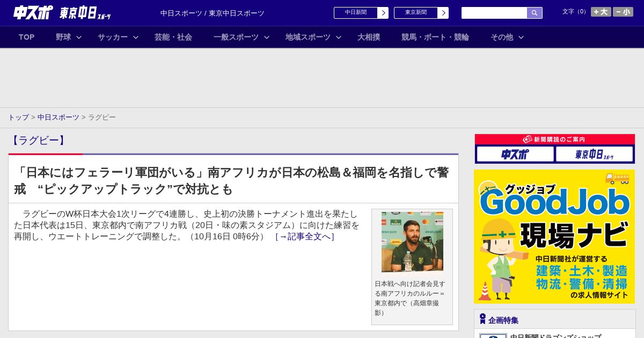Click the 中日スポーツ breadcrumb link
The width and height of the screenshot is (644, 338).
point(58,117)
